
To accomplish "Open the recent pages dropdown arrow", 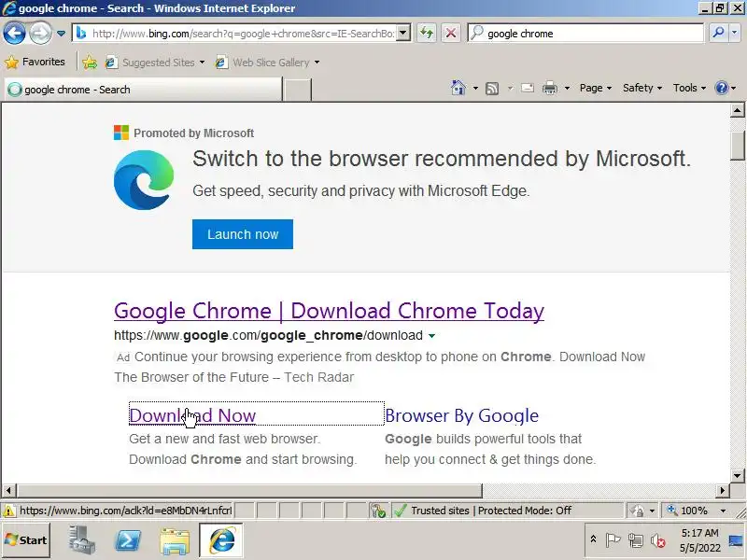I will point(61,34).
